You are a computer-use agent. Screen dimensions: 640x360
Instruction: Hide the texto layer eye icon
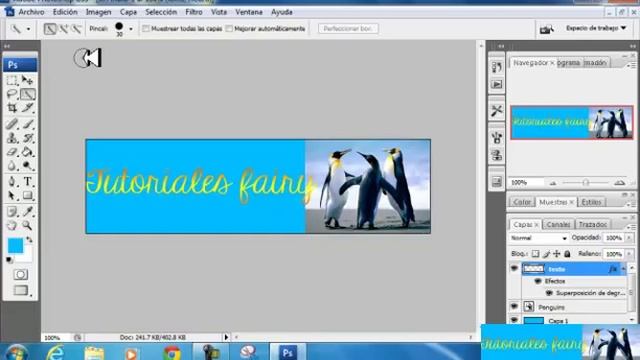tap(514, 269)
